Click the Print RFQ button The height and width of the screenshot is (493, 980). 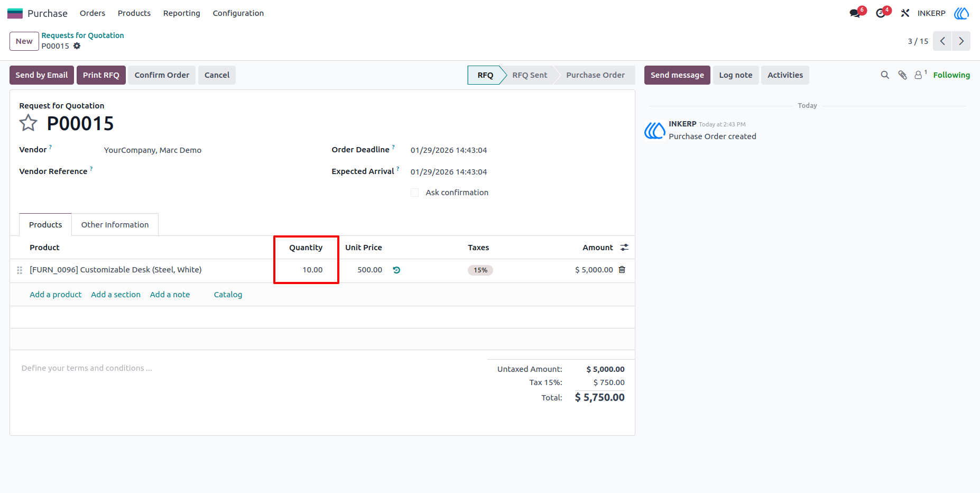(101, 75)
